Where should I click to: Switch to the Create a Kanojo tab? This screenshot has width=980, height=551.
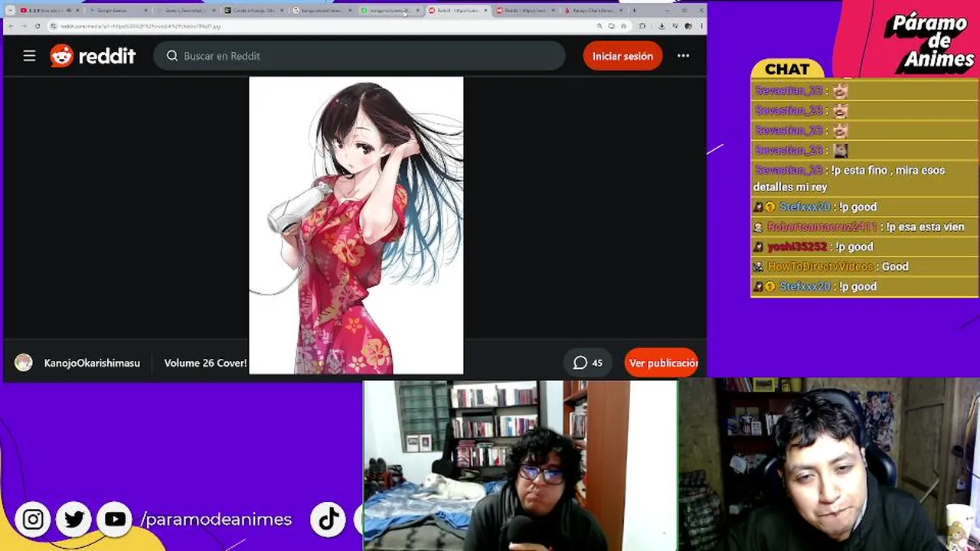253,11
